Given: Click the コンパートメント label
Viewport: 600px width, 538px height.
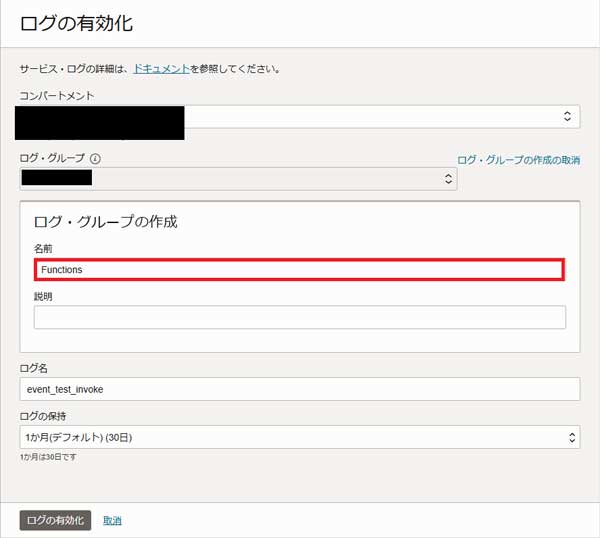Looking at the screenshot, I should [x=57, y=96].
